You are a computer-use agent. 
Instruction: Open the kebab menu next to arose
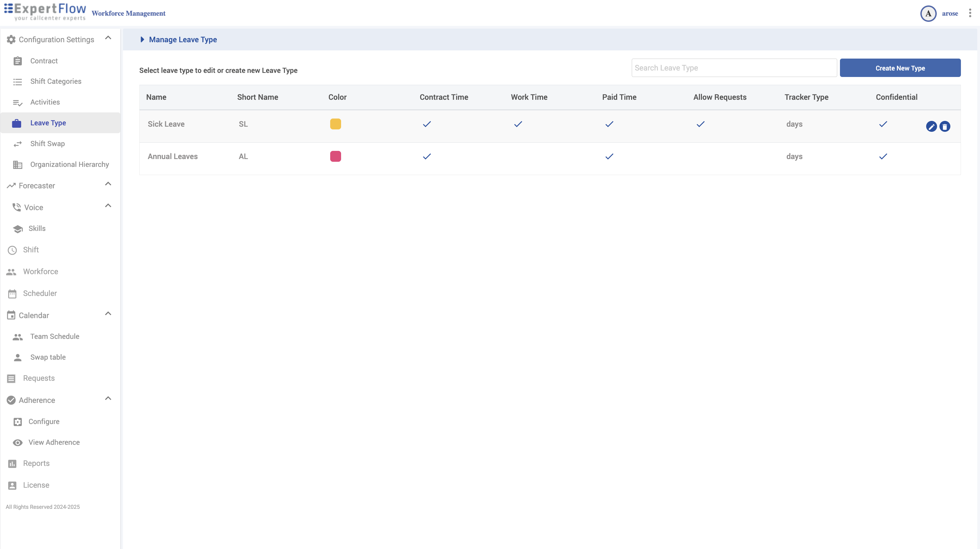coord(970,13)
